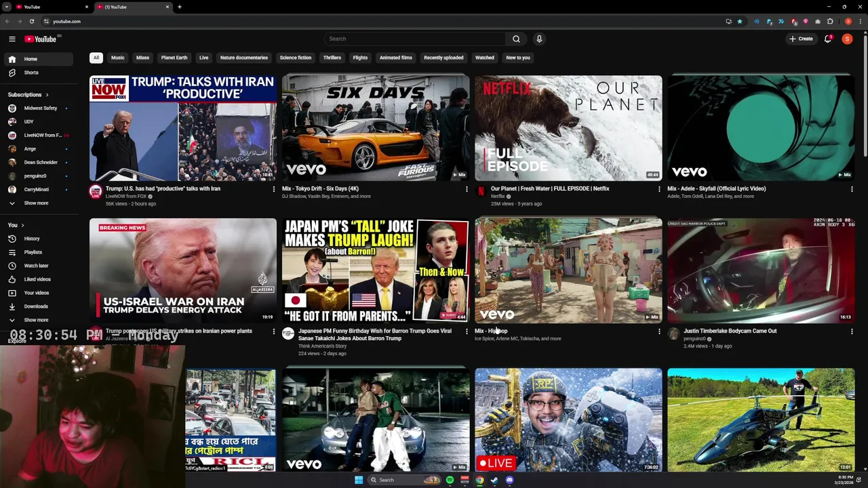Reload the page with the browser refresh icon

[31, 21]
